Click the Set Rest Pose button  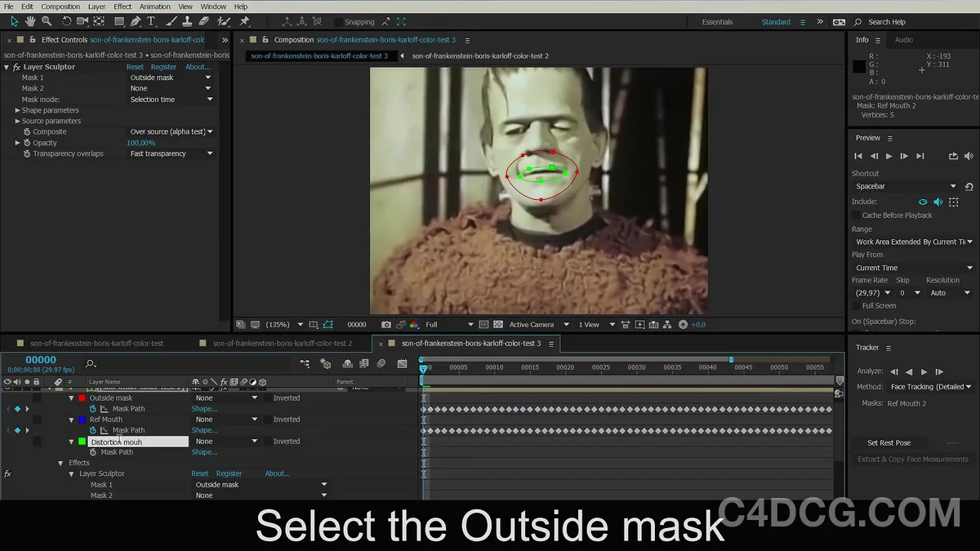(x=889, y=442)
